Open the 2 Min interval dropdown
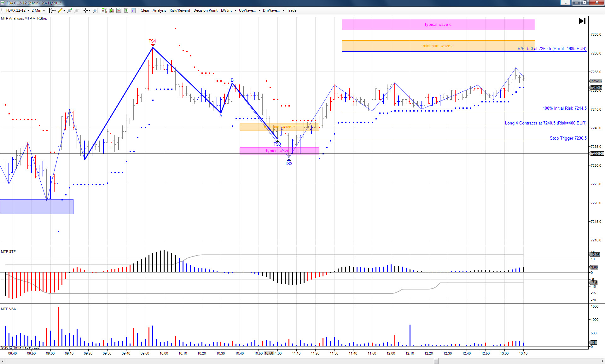Image resolution: width=605 pixels, height=364 pixels. tap(38, 10)
